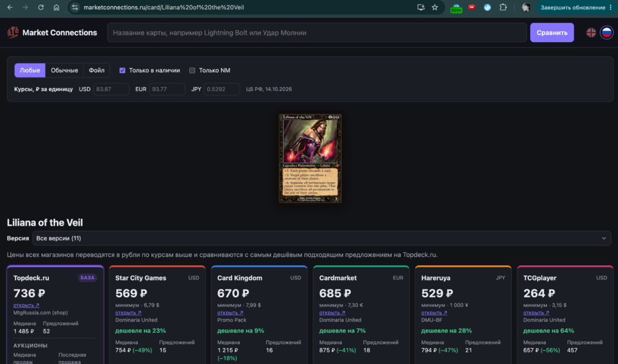
Task: Click the USD exchange rate field
Action: coord(111,89)
